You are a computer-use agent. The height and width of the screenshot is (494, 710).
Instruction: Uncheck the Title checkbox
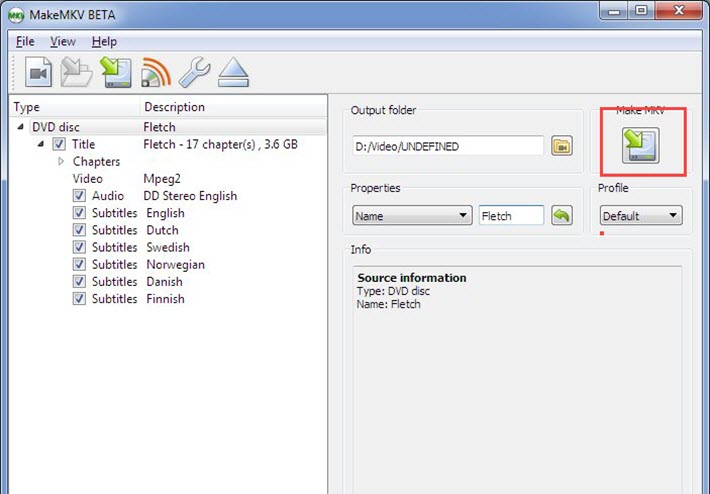point(59,144)
